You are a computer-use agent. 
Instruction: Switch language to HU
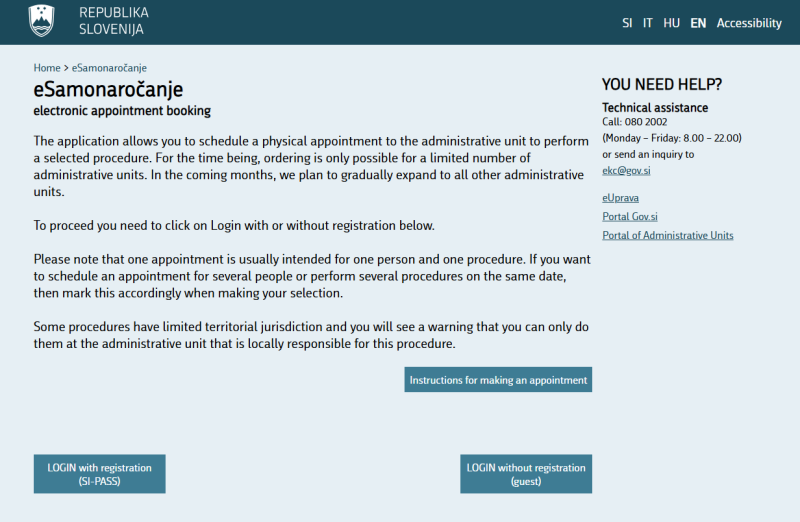pyautogui.click(x=671, y=23)
